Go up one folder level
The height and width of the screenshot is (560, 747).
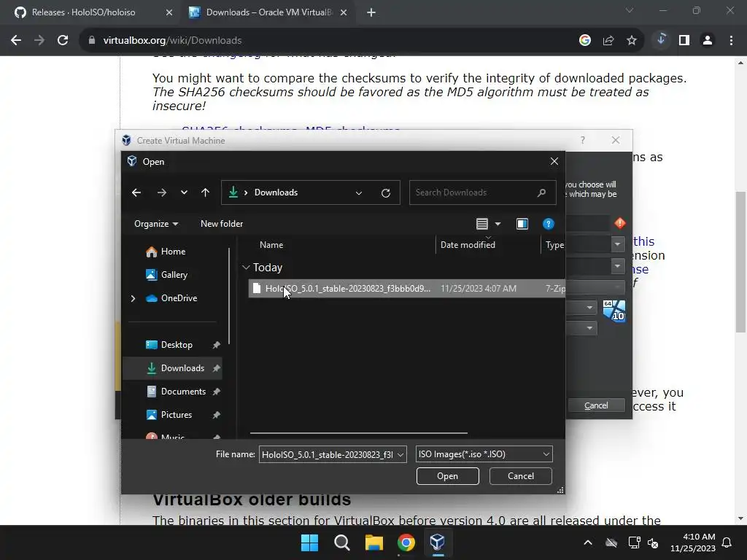205,192
